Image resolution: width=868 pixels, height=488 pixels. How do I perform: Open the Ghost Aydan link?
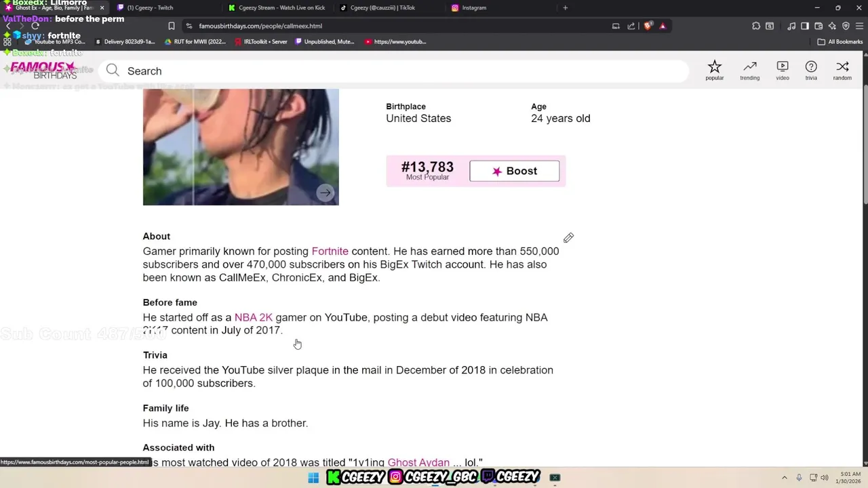418,462
